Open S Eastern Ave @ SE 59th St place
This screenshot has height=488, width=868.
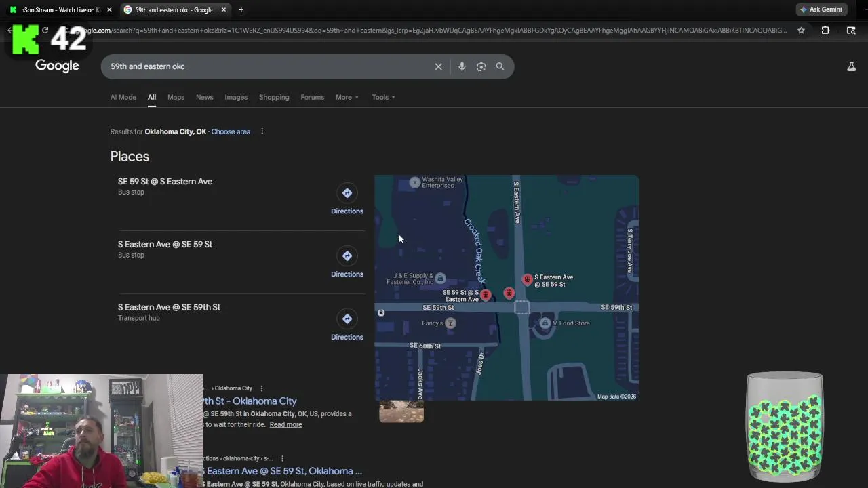coord(169,308)
